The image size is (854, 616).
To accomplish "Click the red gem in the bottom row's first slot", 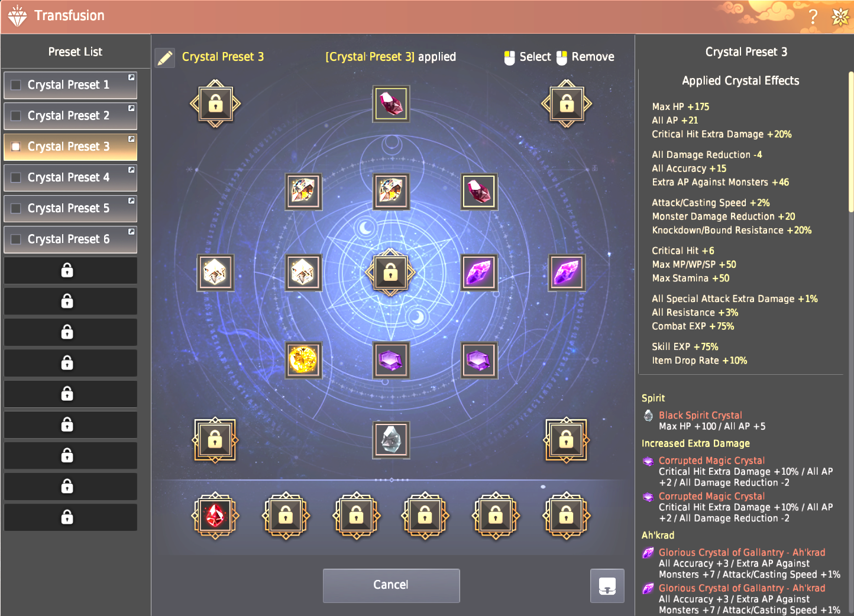I will coord(215,516).
